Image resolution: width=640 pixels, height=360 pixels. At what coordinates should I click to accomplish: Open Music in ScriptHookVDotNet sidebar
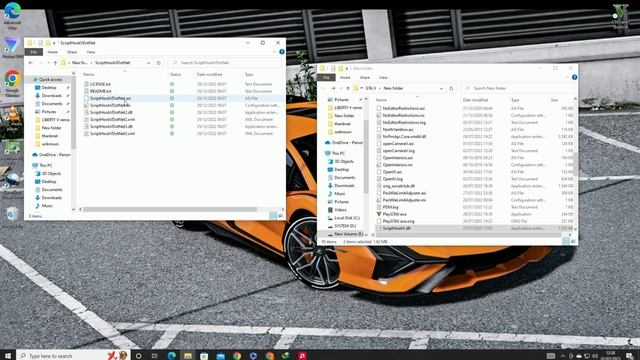pyautogui.click(x=47, y=206)
